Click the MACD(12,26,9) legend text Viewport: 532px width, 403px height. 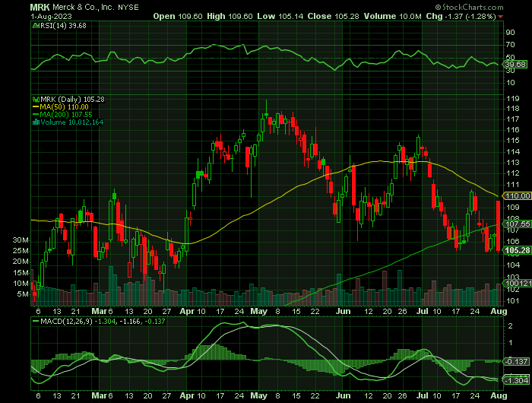pyautogui.click(x=66, y=321)
